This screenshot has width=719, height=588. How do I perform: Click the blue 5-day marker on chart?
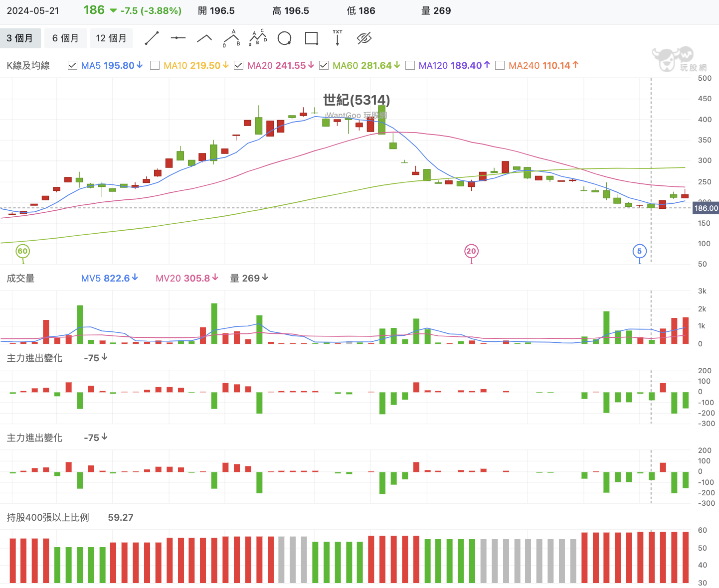pyautogui.click(x=639, y=251)
